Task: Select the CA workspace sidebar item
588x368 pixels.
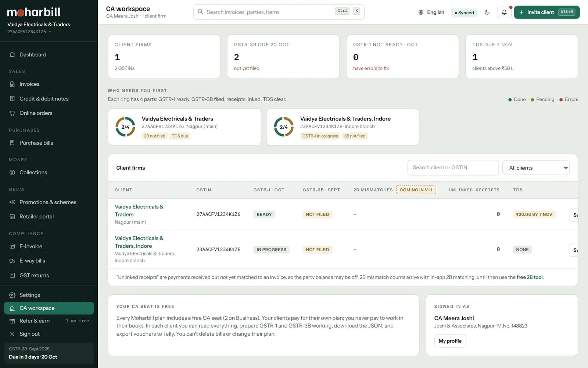Action: tap(49, 308)
